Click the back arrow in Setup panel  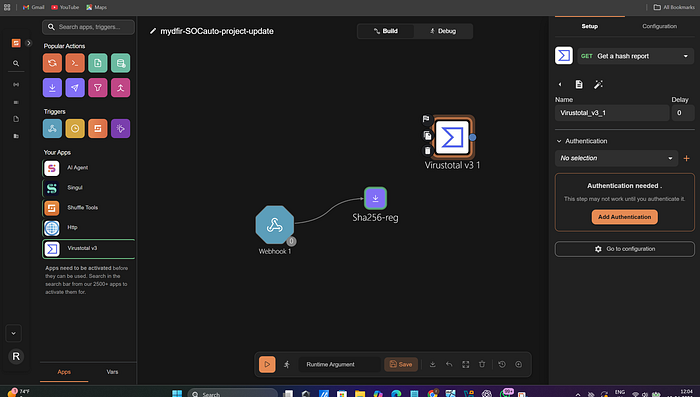pos(560,84)
